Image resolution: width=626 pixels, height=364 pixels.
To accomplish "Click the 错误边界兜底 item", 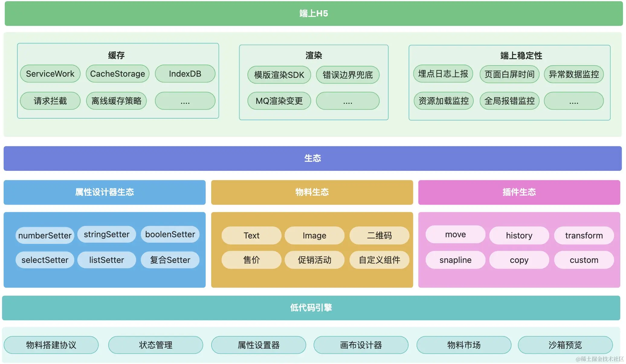I will [x=347, y=75].
